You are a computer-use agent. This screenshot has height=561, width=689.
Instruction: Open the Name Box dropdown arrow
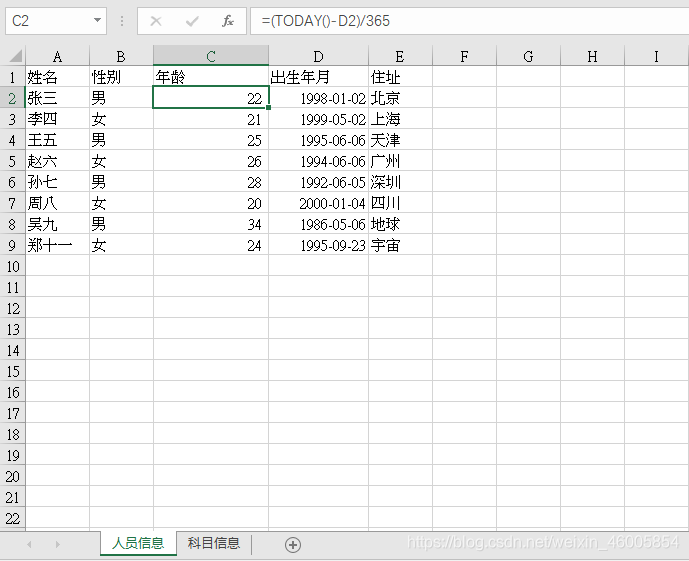pos(98,20)
